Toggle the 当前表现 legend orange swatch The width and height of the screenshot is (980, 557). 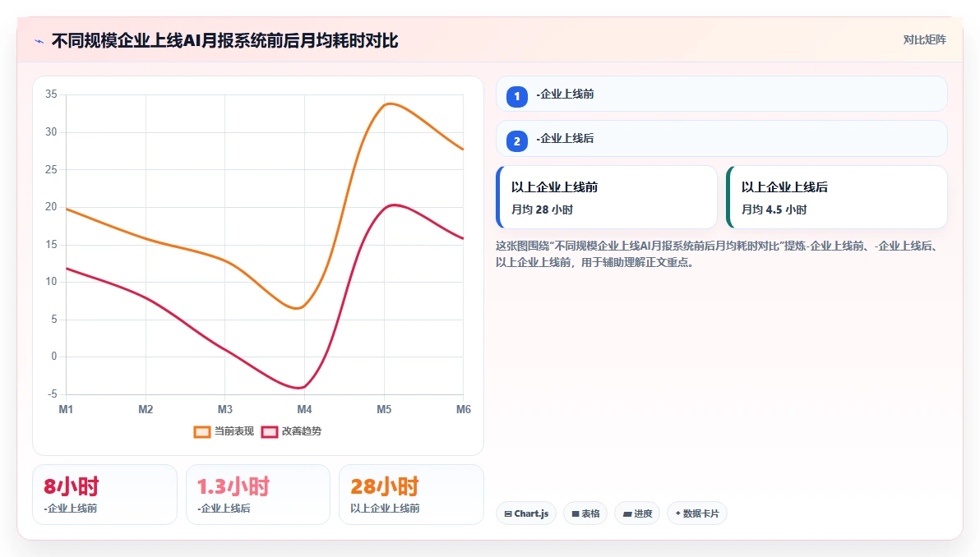pos(202,431)
